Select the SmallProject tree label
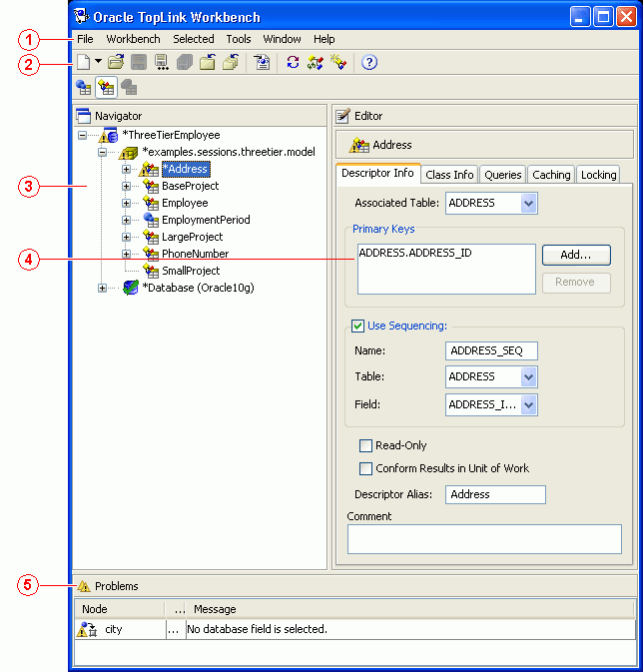 coord(191,271)
